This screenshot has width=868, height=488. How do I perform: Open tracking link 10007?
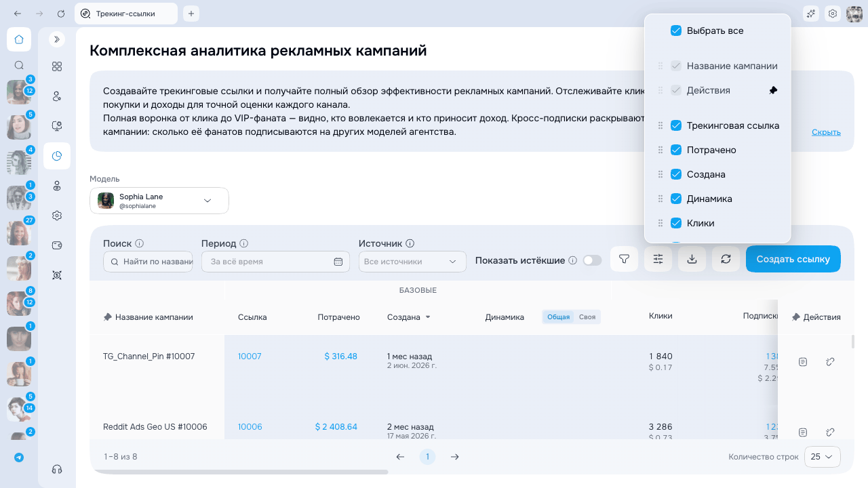250,357
